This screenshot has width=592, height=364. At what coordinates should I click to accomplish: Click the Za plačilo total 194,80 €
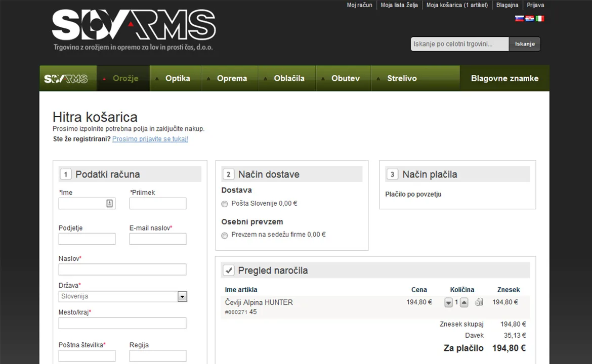point(509,348)
